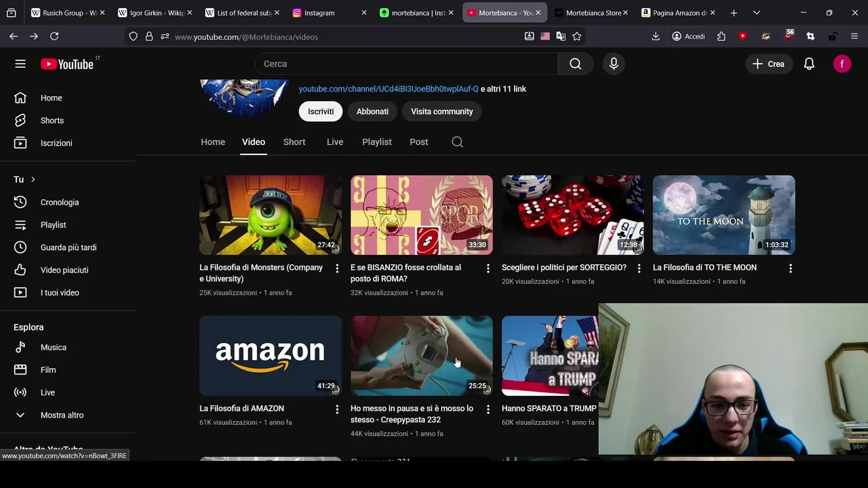Open Guarda più tardi

point(68,247)
